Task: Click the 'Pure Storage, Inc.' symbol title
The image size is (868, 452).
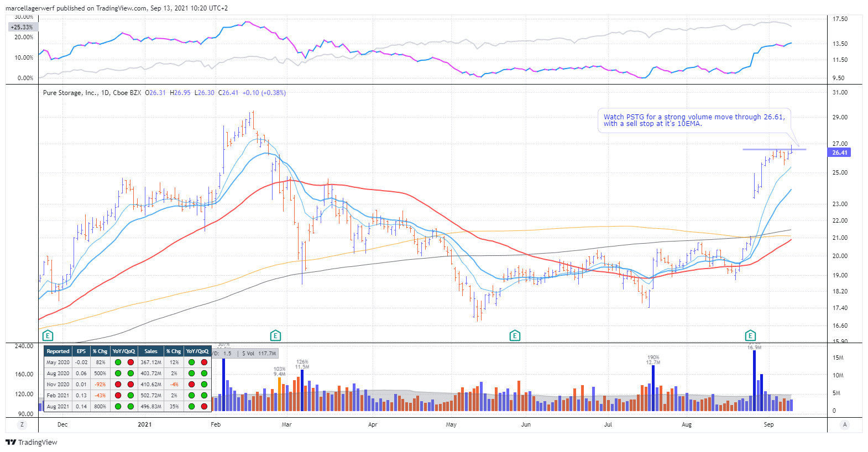Action: point(70,93)
